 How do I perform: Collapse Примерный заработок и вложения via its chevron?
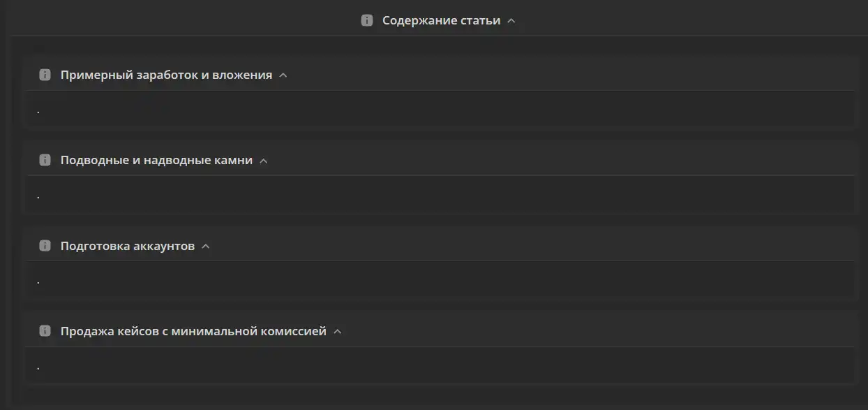click(283, 75)
